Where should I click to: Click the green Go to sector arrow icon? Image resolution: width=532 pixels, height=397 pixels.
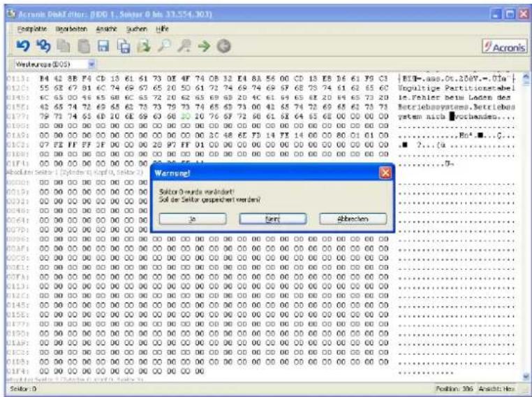204,46
